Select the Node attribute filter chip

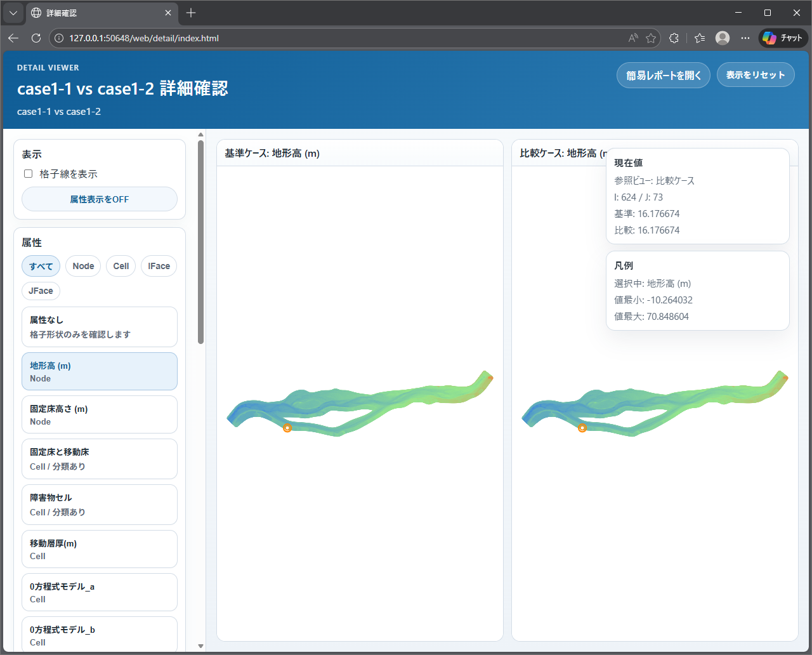(82, 266)
